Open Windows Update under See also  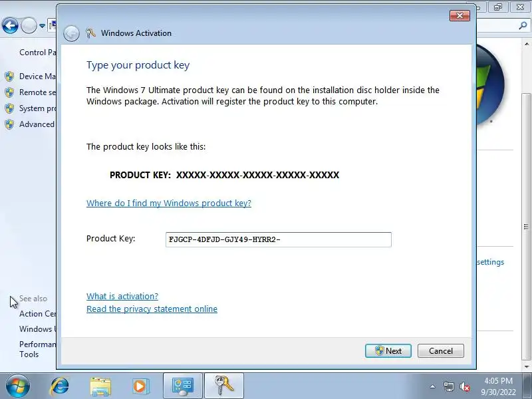pyautogui.click(x=37, y=329)
